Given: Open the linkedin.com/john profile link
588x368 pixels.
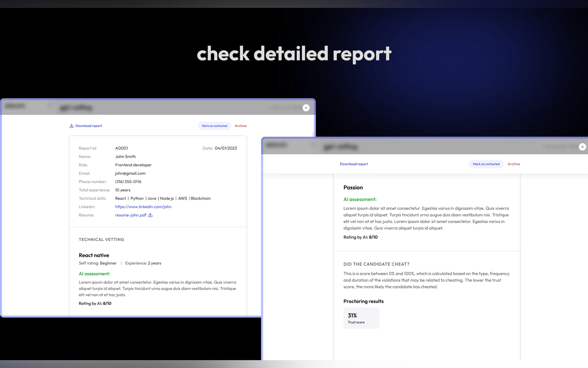Looking at the screenshot, I should tap(143, 207).
